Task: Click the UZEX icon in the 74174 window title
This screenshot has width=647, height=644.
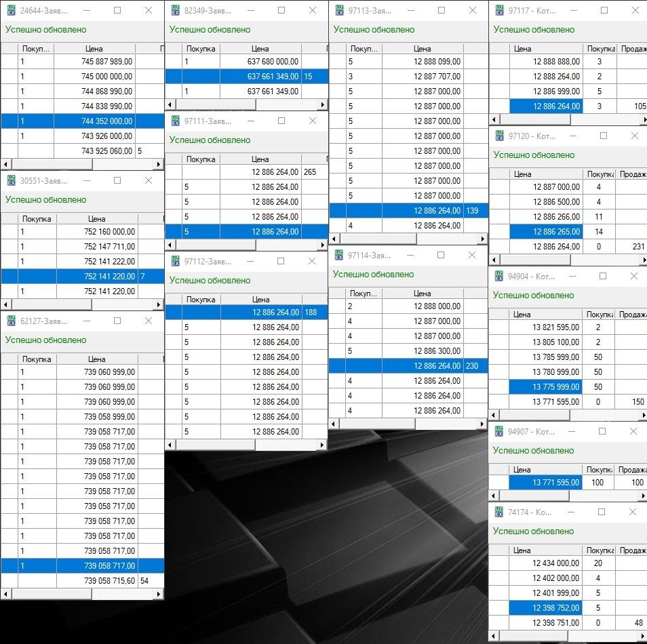Action: tap(498, 512)
